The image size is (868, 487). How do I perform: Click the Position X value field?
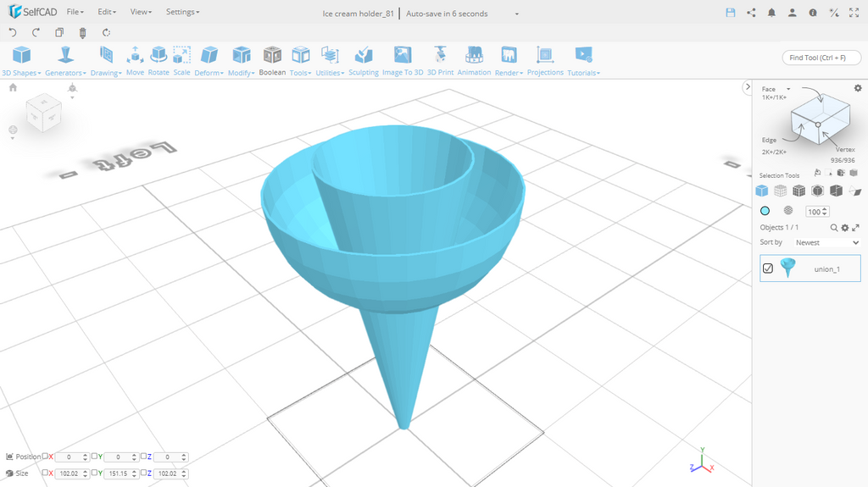[72, 457]
